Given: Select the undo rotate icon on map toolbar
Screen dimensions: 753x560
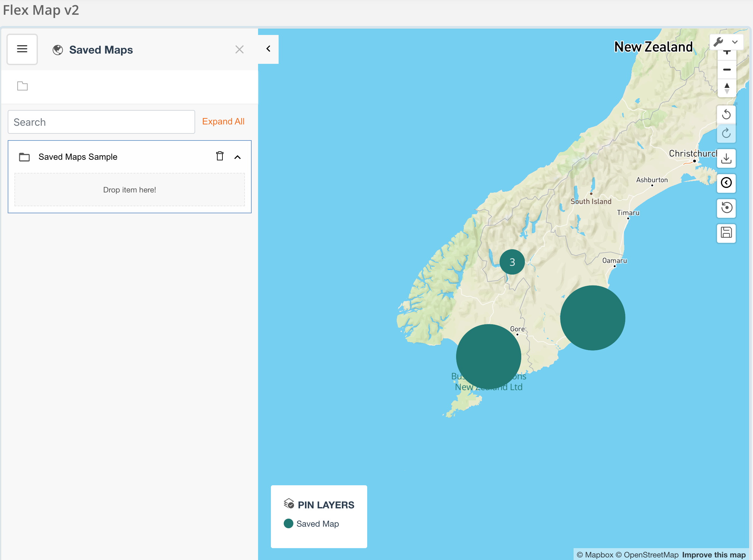Looking at the screenshot, I should pos(727,115).
